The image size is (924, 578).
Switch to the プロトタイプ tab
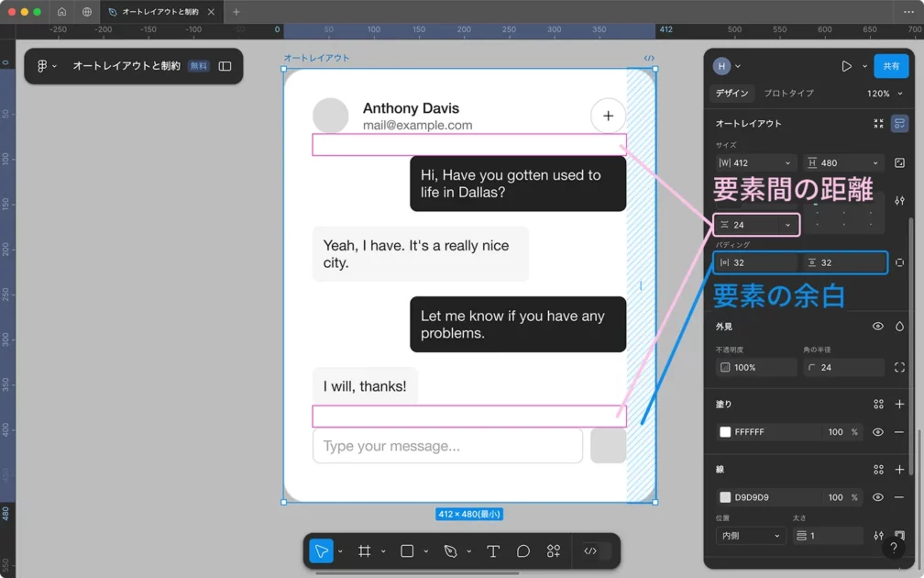pyautogui.click(x=788, y=94)
